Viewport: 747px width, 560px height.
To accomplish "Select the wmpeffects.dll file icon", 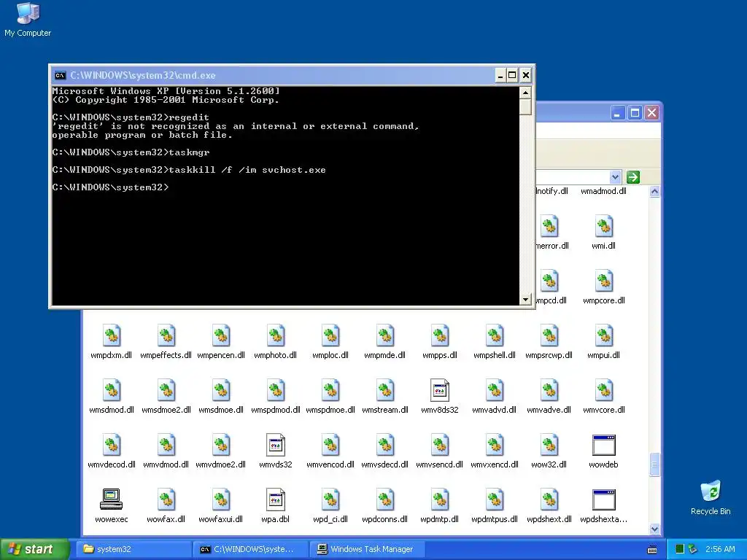I will pos(166,335).
